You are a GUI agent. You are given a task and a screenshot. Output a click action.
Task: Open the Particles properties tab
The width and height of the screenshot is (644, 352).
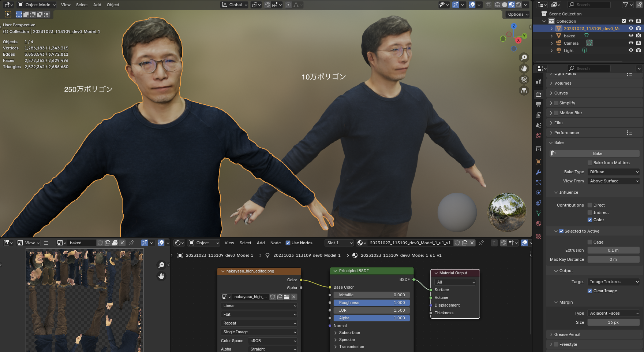pyautogui.click(x=539, y=182)
